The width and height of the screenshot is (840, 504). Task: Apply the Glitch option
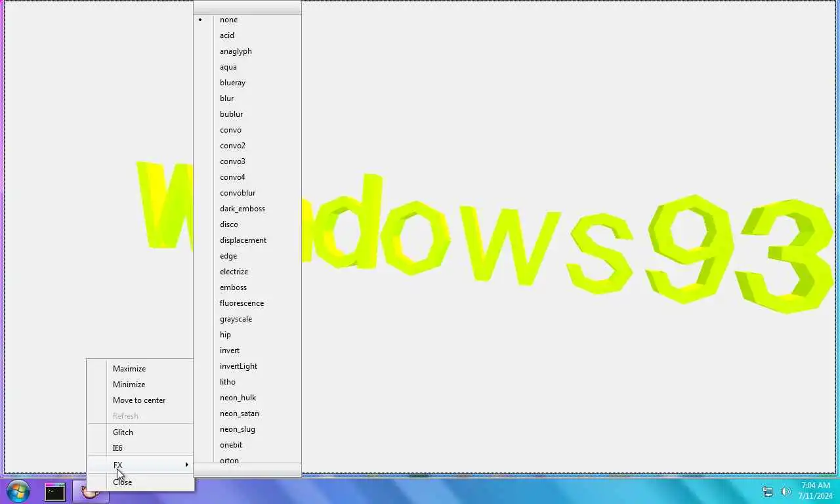click(140, 432)
